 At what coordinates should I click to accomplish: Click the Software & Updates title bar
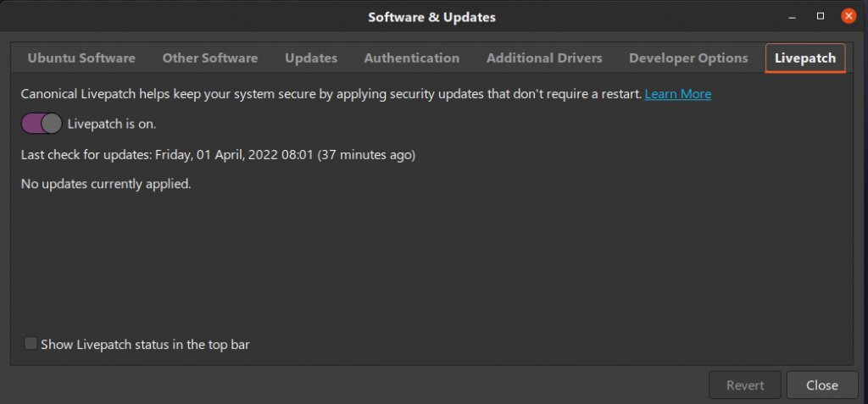[x=431, y=17]
